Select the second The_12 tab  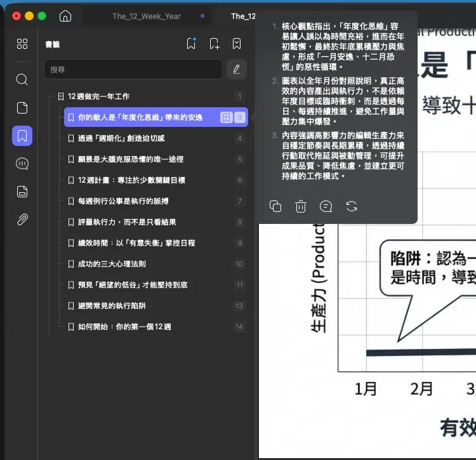coord(243,16)
